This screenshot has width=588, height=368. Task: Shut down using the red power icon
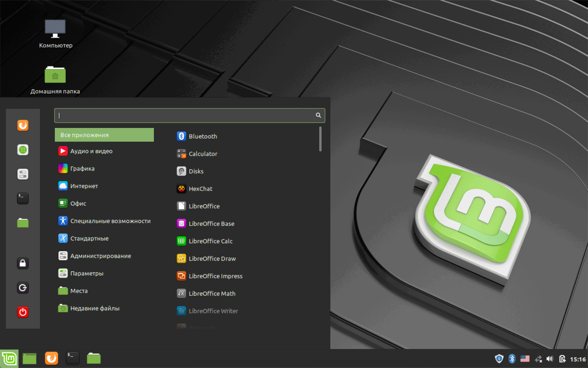(x=23, y=312)
